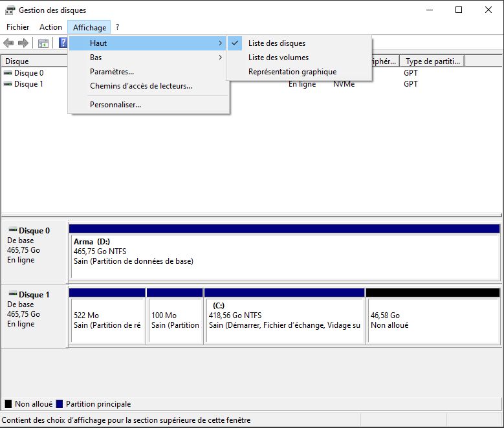Expand the Bas submenu arrow
The width and height of the screenshot is (504, 428).
[220, 57]
